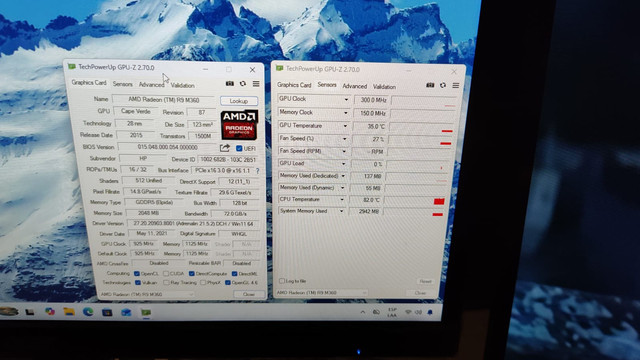
Task: Toggle the PhysX checkbox
Action: tap(203, 282)
